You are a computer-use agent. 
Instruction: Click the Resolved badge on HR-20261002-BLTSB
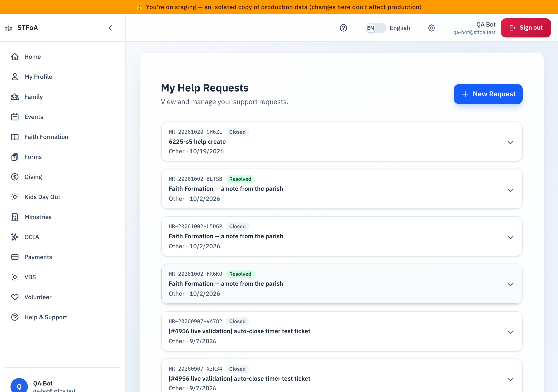(x=240, y=179)
